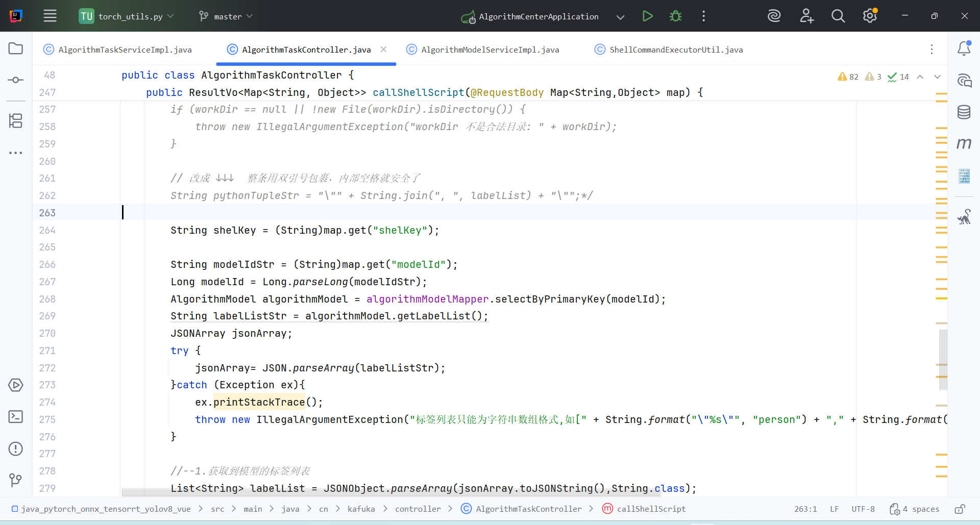Click the AlgorithmTaskController breadcrumb

pos(521,509)
